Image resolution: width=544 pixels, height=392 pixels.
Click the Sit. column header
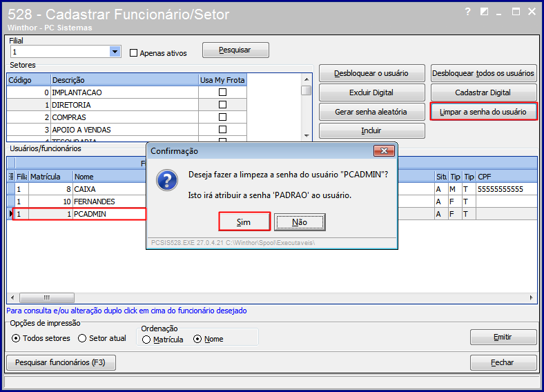tap(442, 177)
